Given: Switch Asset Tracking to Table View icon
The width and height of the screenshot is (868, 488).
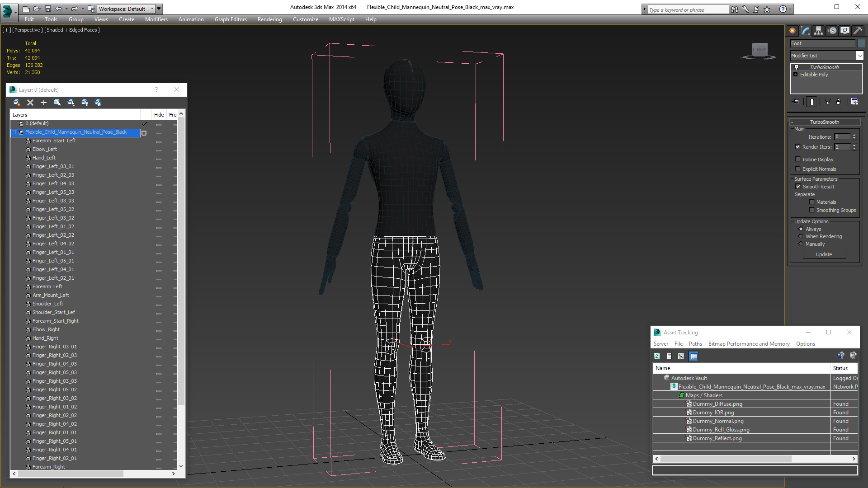Looking at the screenshot, I should pos(694,356).
